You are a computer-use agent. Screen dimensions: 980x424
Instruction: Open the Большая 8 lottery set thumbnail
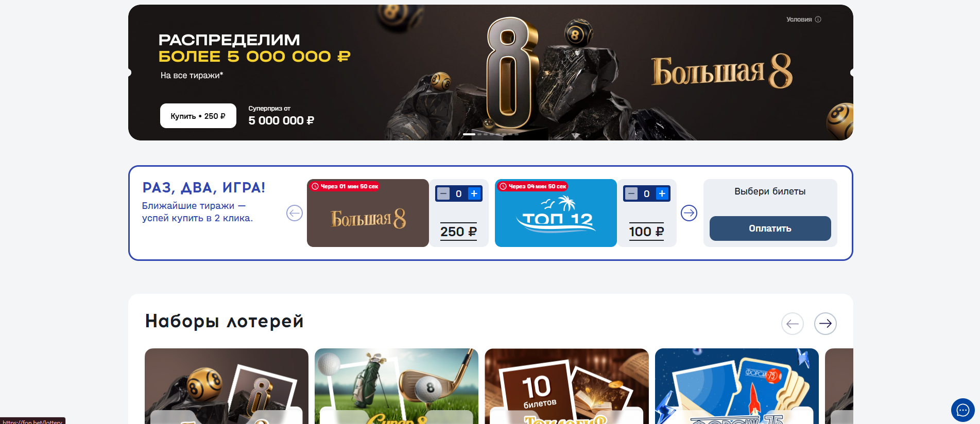pos(227,386)
